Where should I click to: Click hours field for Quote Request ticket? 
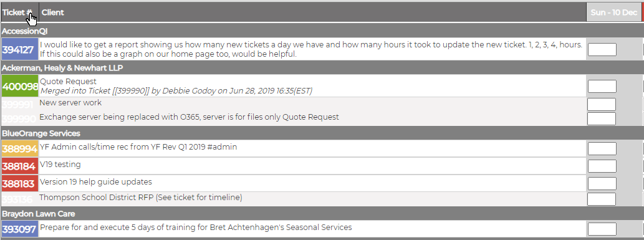coord(602,86)
